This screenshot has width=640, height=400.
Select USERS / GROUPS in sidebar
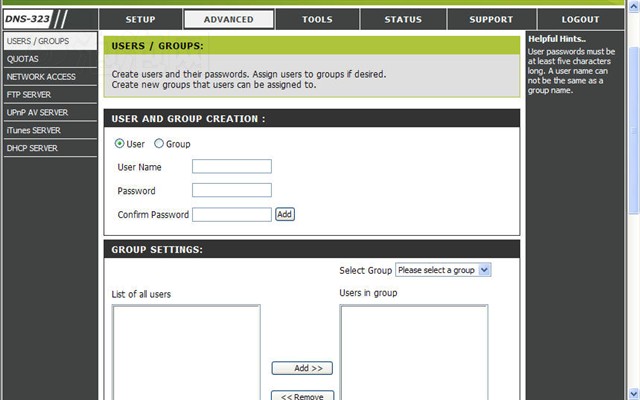(50, 41)
